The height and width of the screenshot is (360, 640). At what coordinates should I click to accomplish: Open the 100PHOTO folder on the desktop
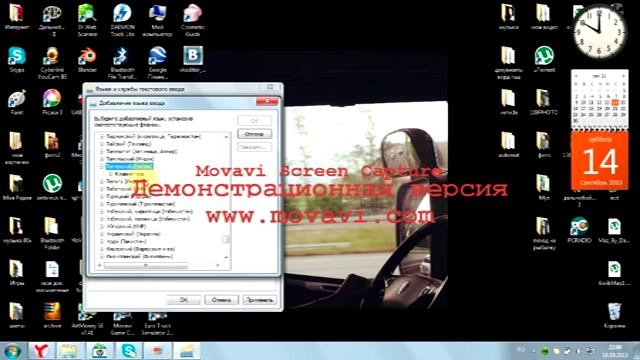pyautogui.click(x=543, y=102)
